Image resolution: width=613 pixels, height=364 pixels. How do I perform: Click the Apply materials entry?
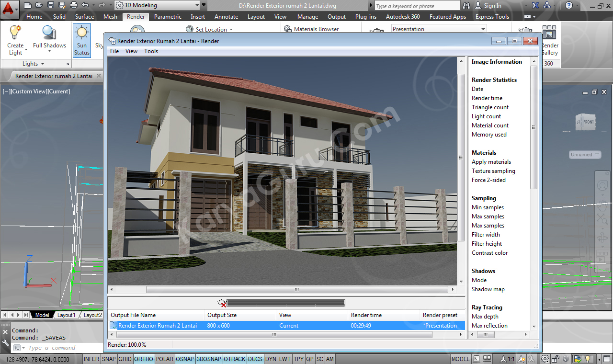(491, 161)
